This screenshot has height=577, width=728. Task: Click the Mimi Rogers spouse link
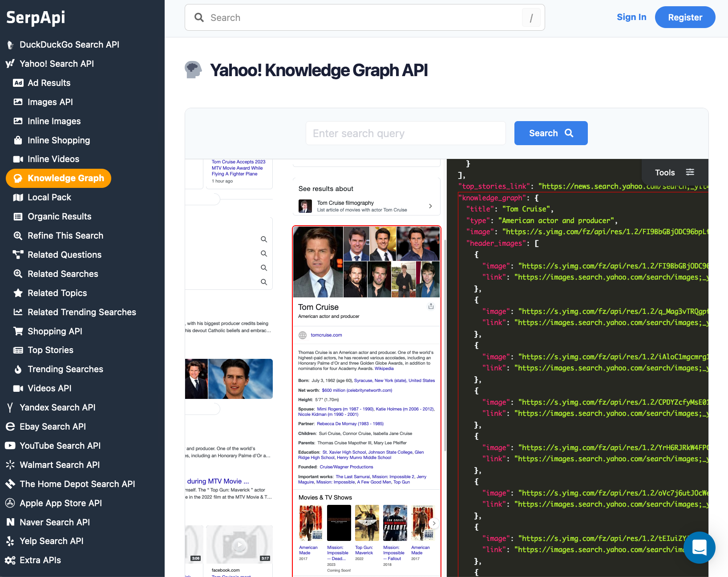pyautogui.click(x=345, y=409)
